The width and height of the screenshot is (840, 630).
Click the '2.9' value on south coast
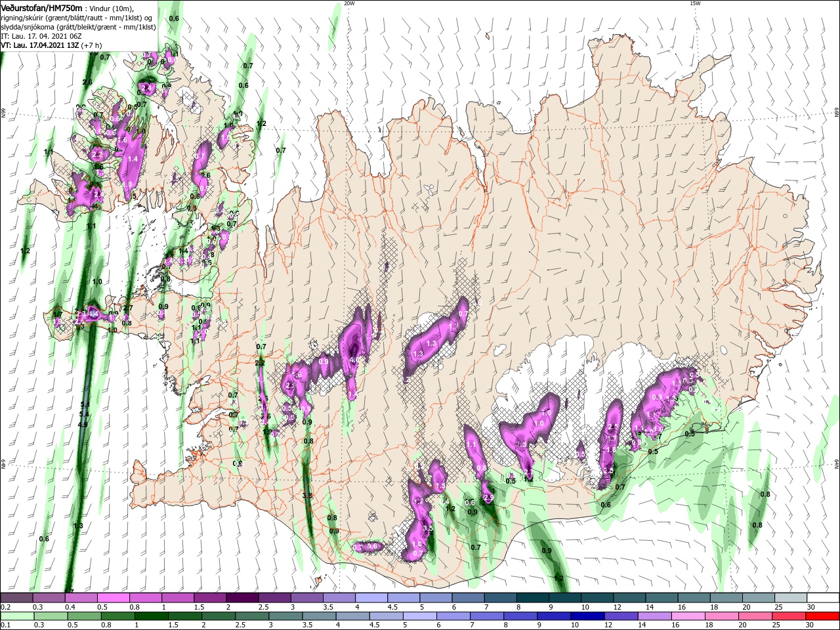tap(488, 498)
